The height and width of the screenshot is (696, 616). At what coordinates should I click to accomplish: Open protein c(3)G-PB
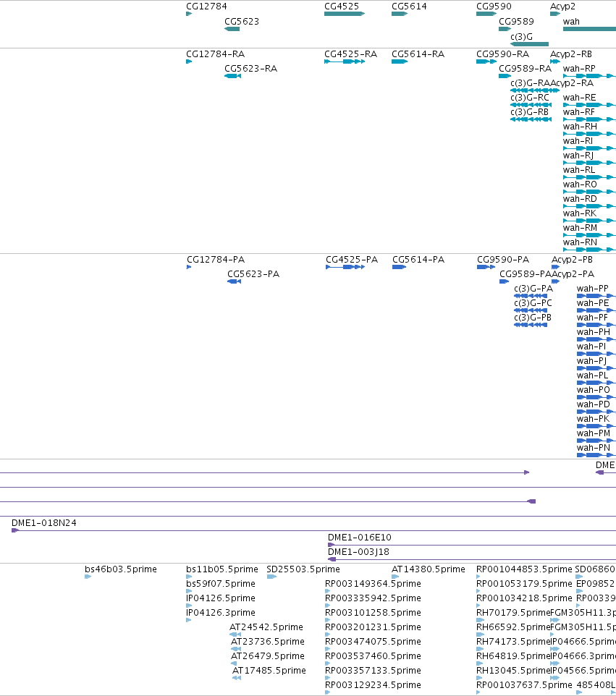click(533, 318)
